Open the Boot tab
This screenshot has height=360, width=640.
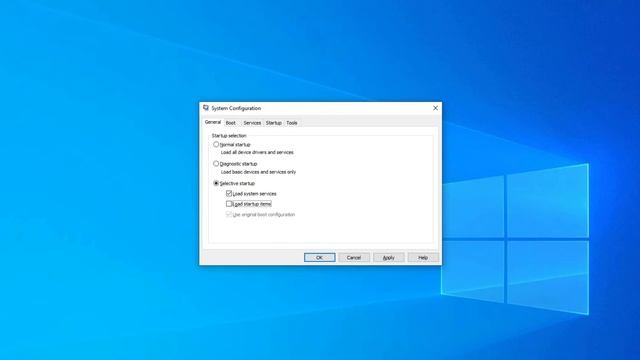(231, 123)
